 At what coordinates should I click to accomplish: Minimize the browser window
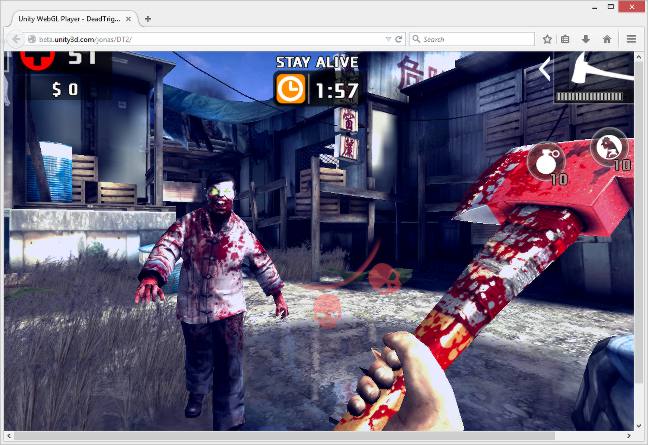[594, 7]
